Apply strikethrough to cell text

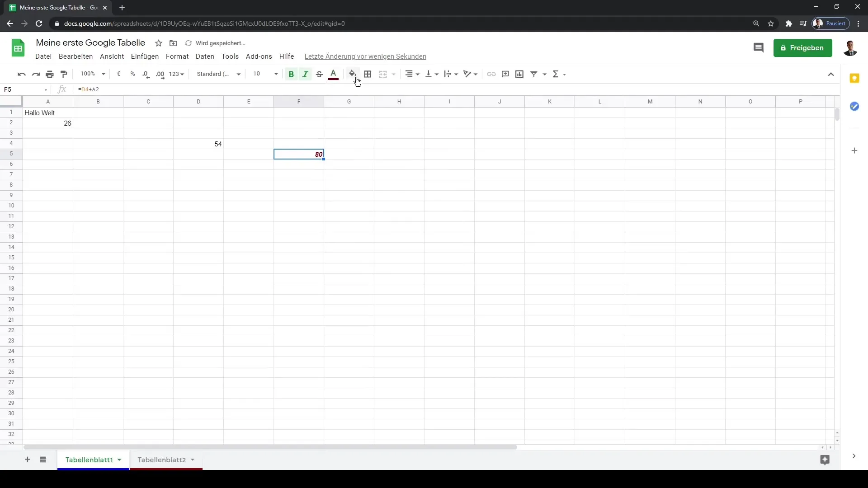coord(319,74)
